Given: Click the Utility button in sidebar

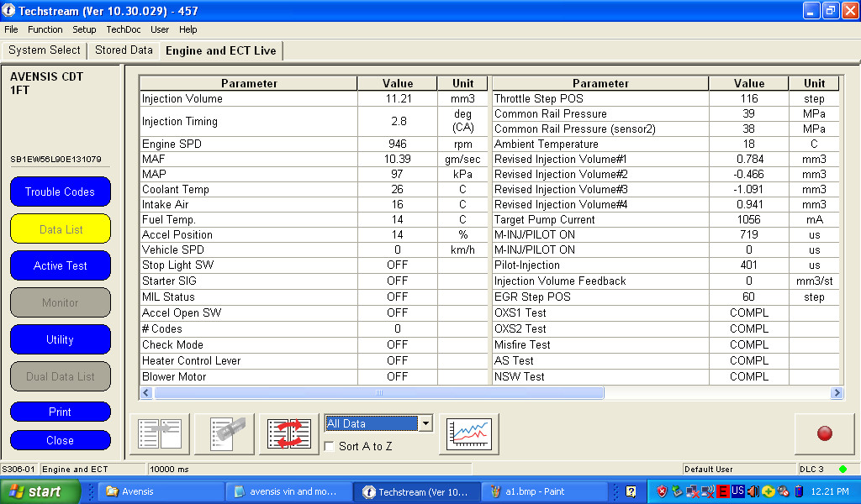Looking at the screenshot, I should 60,339.
